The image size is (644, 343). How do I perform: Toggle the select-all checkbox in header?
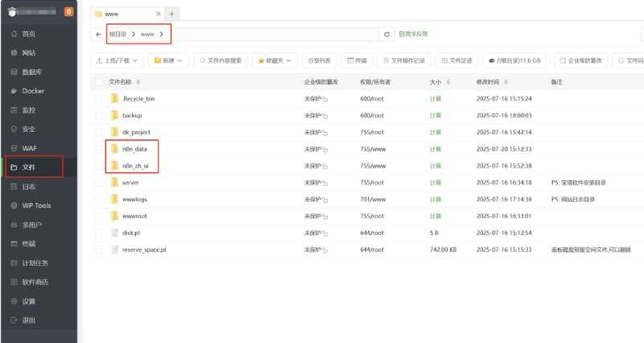(98, 82)
